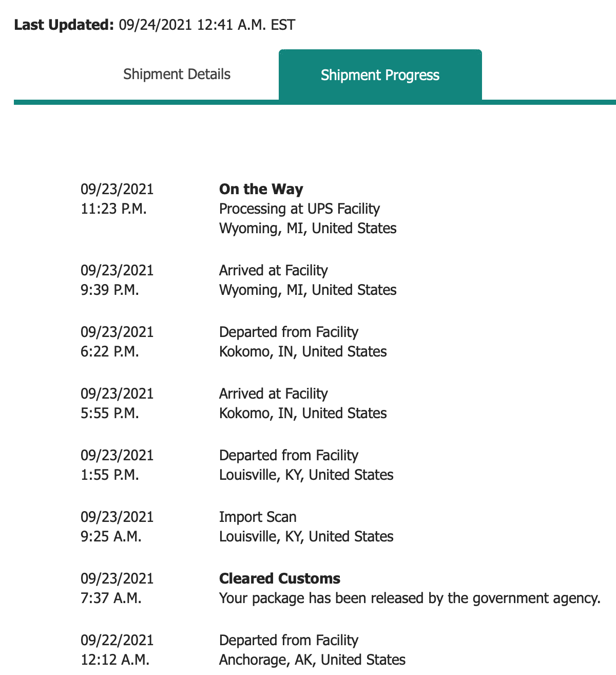Click the 09/22/2021 date entry

coord(117,640)
